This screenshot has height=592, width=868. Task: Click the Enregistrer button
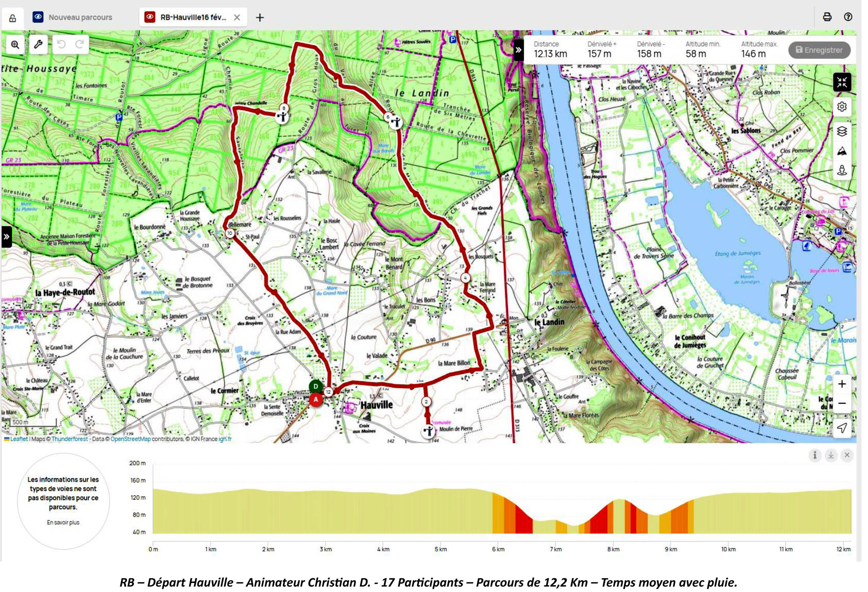(x=819, y=50)
